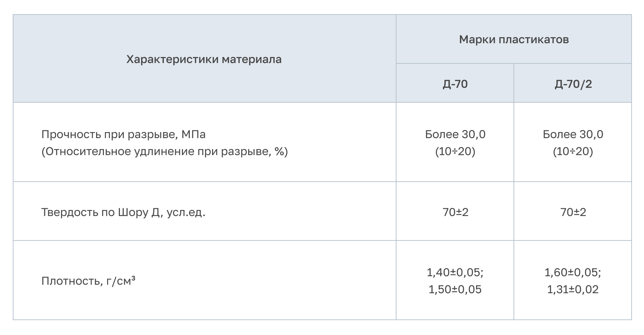
Task: Click the 'Прочность при разрыве' label text
Action: click(108, 135)
